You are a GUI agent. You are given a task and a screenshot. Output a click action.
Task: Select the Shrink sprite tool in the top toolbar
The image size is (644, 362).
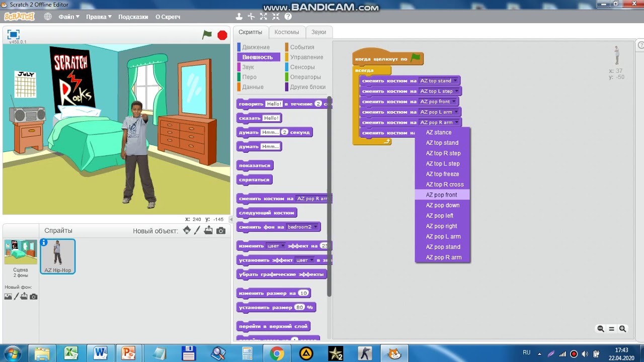tap(276, 17)
